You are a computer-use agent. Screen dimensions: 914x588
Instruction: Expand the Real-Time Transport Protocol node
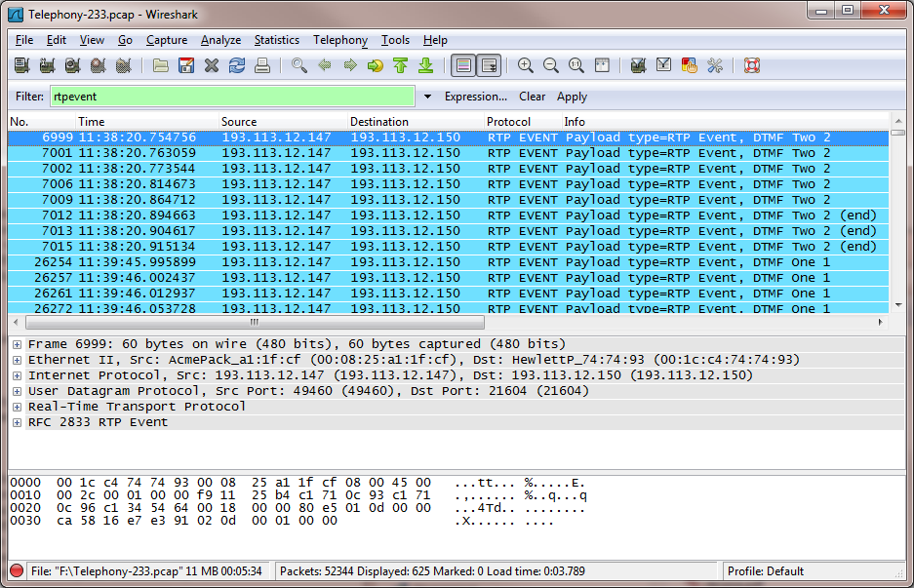point(17,407)
